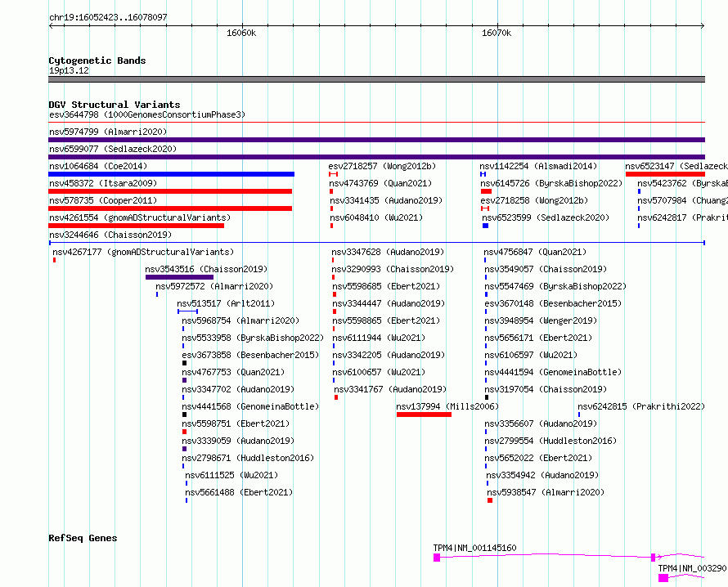Click blue square under nsv5547469 ByrskaBishop2022

(486, 294)
